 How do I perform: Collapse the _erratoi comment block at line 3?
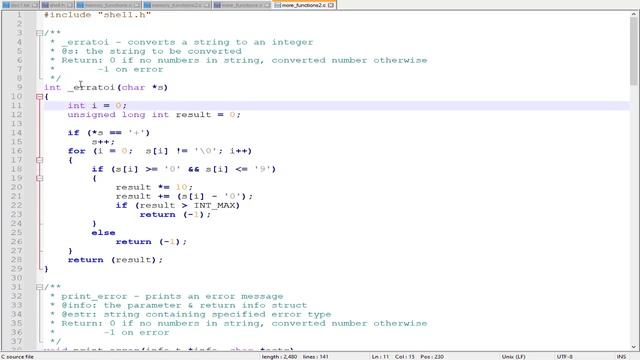click(39, 33)
